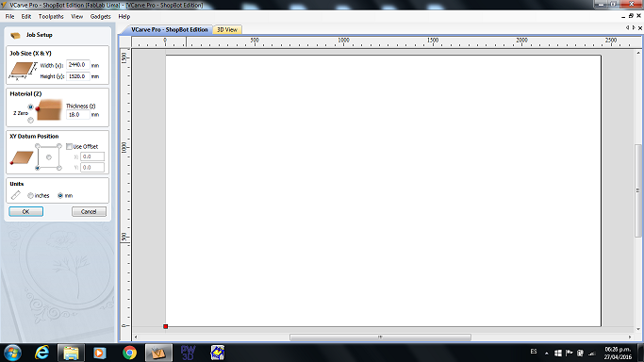
Task: Click the horizontal scrollbar right arrow
Action: [x=630, y=337]
